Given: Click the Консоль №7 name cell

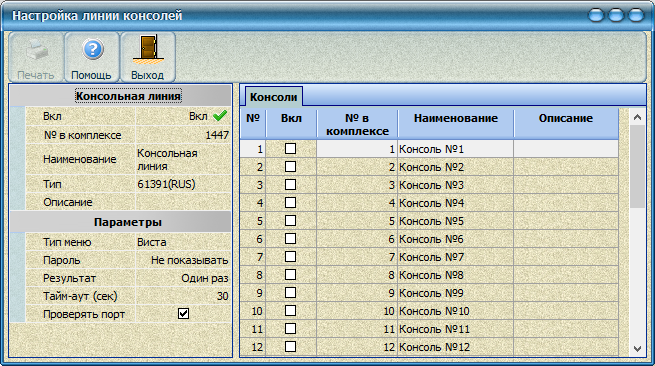Looking at the screenshot, I should coord(456,257).
